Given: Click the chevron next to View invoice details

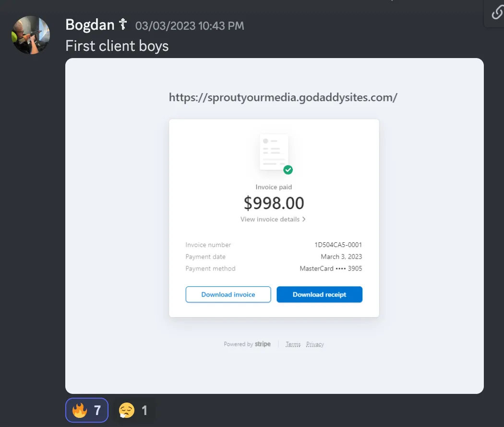Looking at the screenshot, I should pos(303,219).
